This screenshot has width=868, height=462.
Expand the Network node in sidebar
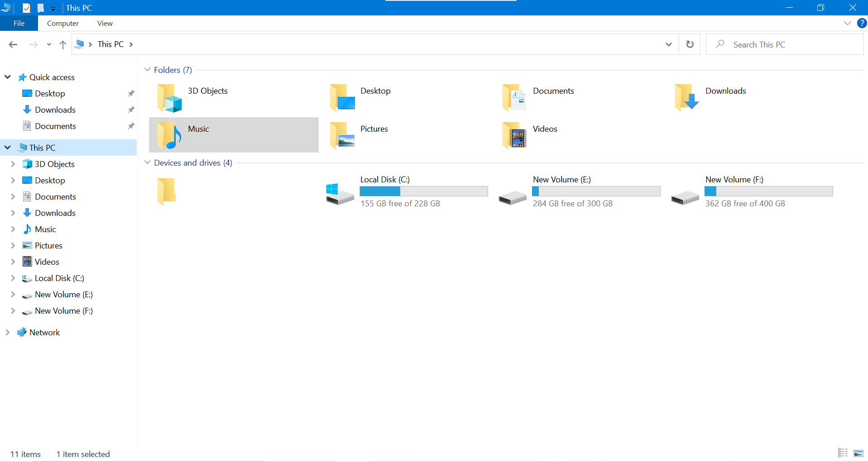[8, 332]
